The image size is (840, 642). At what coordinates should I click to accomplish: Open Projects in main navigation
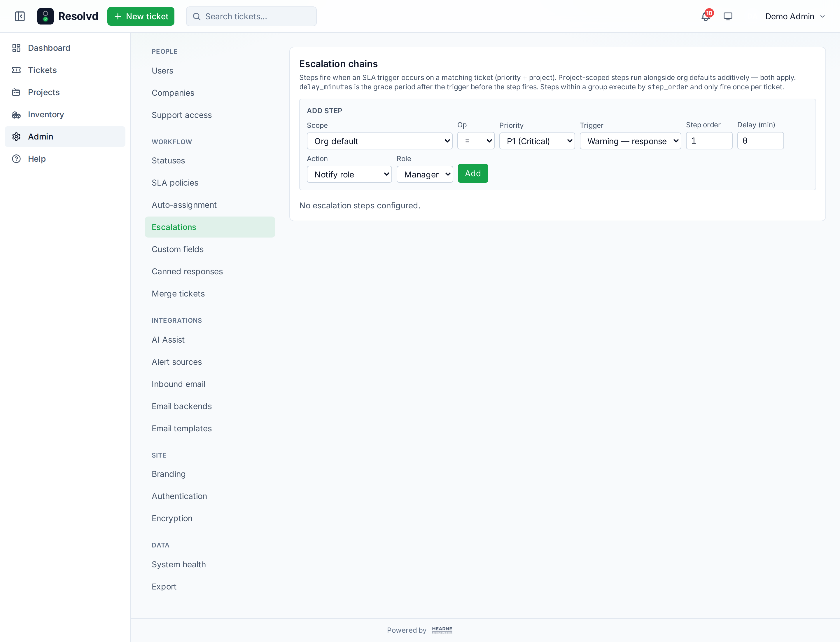pyautogui.click(x=65, y=92)
